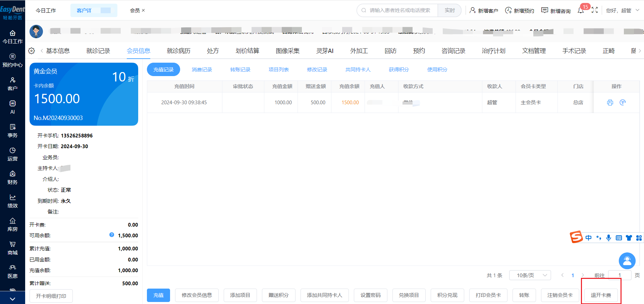The image size is (644, 304).
Task: Open 客户 module in the sidebar
Action: tap(12, 84)
